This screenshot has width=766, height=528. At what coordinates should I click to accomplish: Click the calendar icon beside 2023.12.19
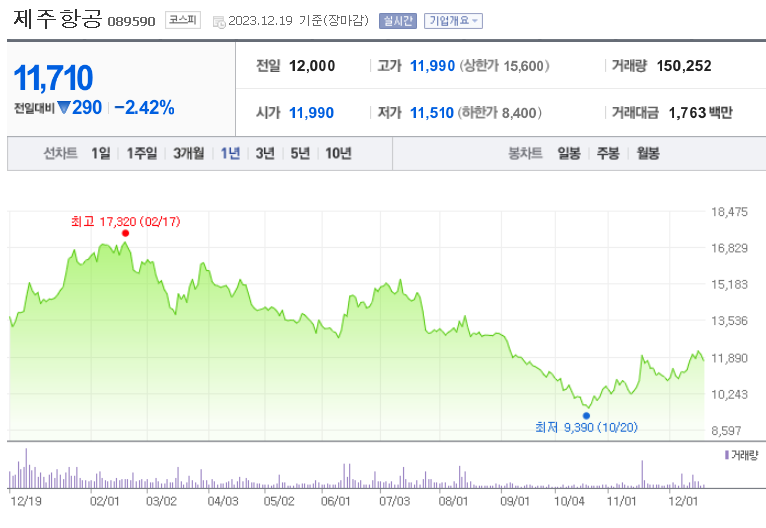[219, 21]
